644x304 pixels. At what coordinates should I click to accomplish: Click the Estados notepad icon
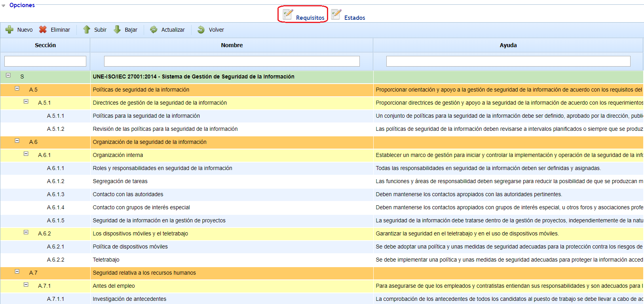pos(336,14)
